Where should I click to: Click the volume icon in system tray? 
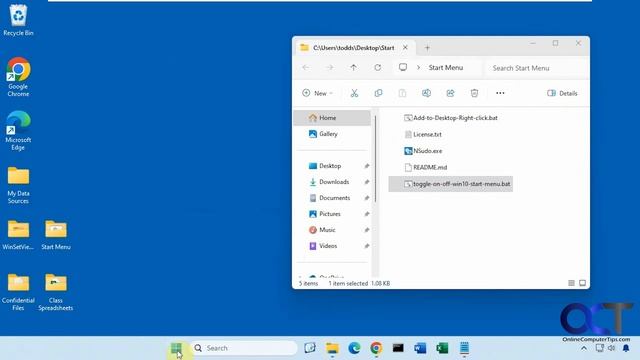coord(611,348)
